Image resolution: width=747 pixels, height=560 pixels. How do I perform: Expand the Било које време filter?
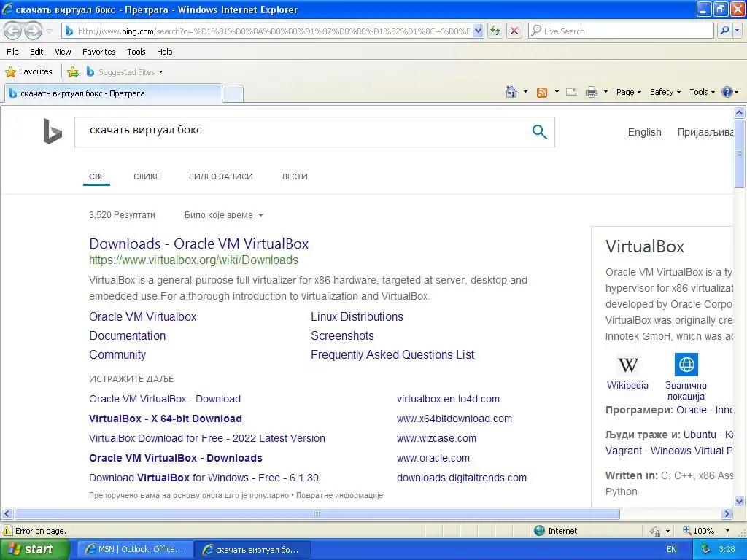224,215
